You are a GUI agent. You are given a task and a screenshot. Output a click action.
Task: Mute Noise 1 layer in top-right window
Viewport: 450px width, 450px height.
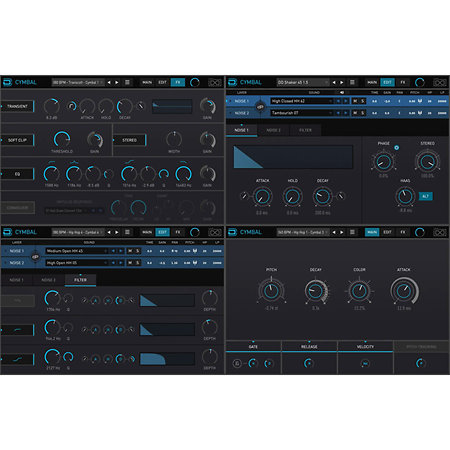pyautogui.click(x=355, y=101)
